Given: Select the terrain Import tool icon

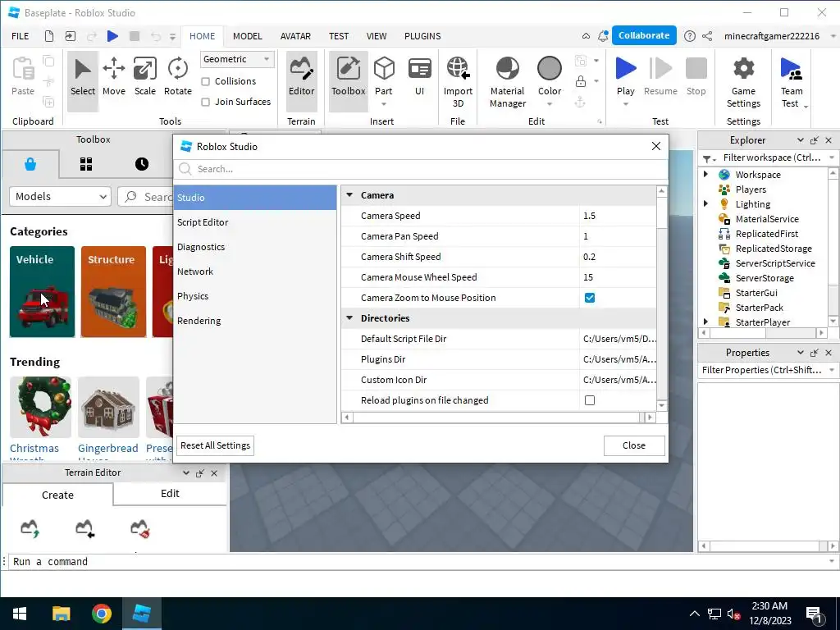Looking at the screenshot, I should (x=84, y=528).
